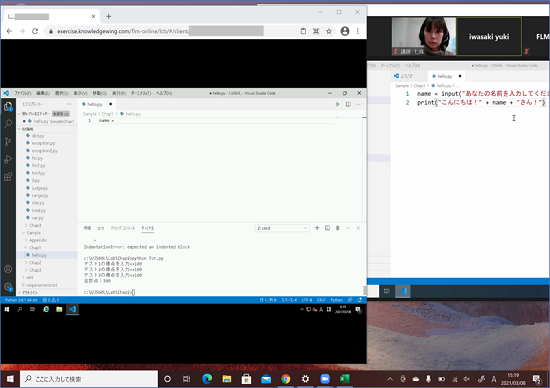
Task: Reload the browser page
Action: [x=35, y=31]
